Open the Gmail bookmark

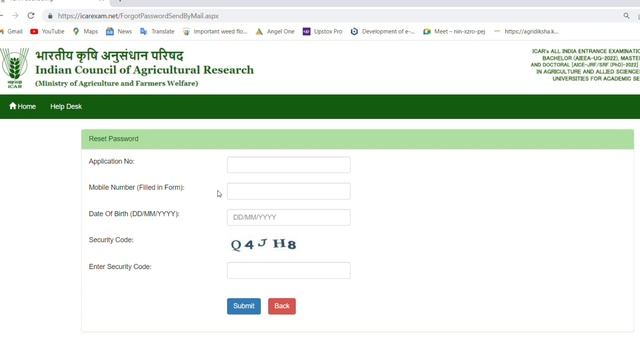(x=12, y=31)
